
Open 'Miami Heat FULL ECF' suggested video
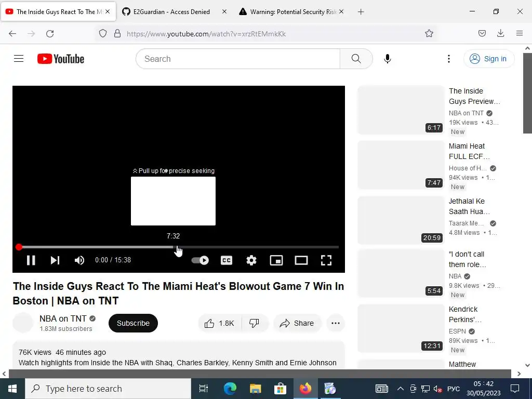[x=469, y=151]
